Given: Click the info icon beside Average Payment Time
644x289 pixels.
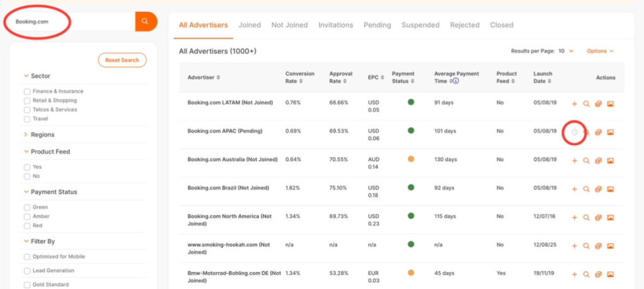Looking at the screenshot, I should tap(456, 81).
